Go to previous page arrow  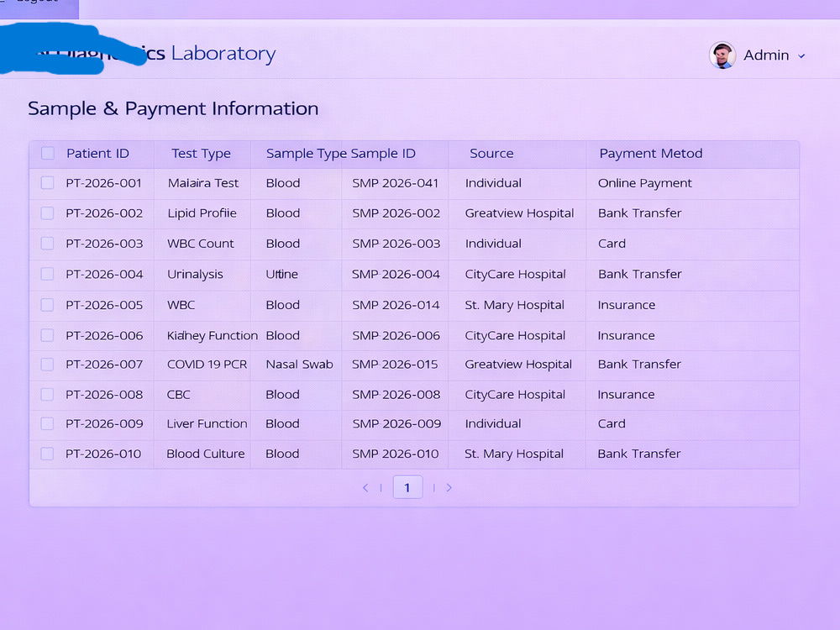coord(365,487)
